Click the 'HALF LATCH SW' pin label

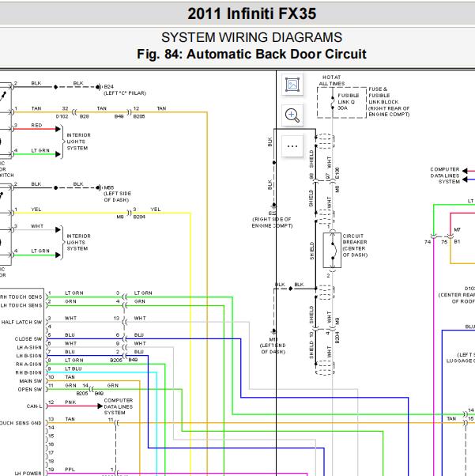(21, 322)
